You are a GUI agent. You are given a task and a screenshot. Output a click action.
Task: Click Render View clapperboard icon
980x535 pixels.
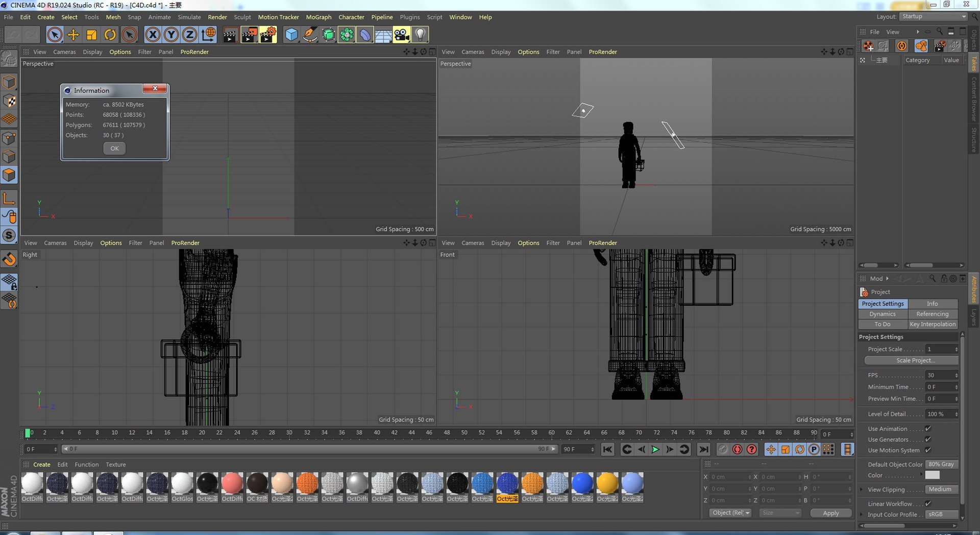(x=230, y=35)
